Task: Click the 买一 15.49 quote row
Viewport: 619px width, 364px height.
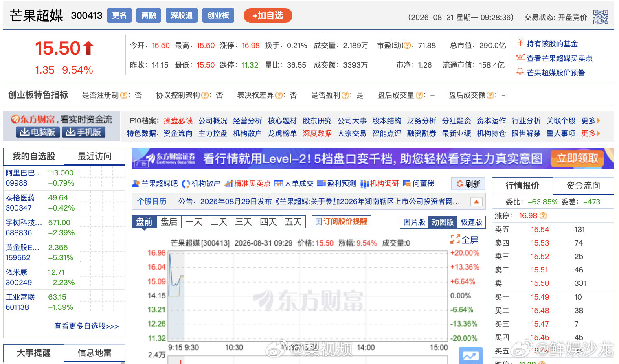Action: click(553, 297)
